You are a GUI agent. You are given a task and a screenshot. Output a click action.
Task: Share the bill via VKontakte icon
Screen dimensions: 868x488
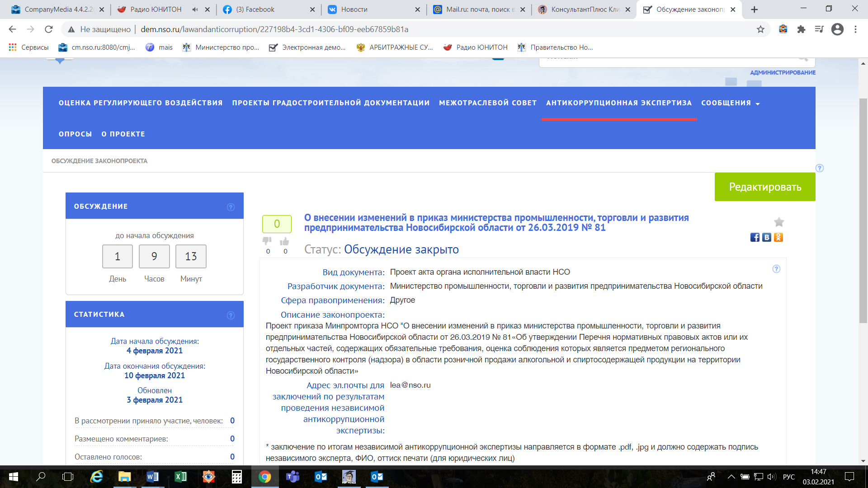click(x=766, y=237)
